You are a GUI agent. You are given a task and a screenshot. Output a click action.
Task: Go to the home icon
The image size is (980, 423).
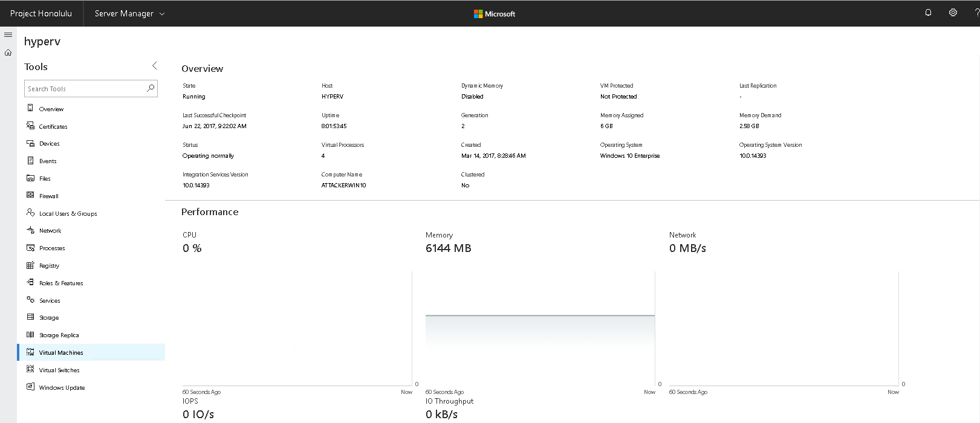point(8,53)
